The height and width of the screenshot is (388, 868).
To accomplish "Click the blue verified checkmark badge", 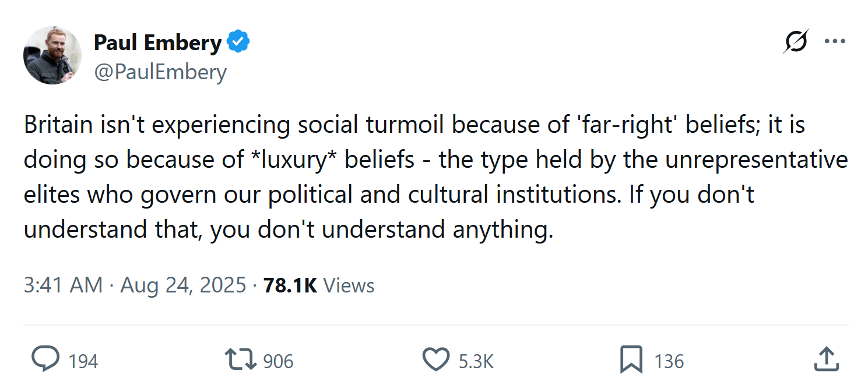I will [238, 42].
